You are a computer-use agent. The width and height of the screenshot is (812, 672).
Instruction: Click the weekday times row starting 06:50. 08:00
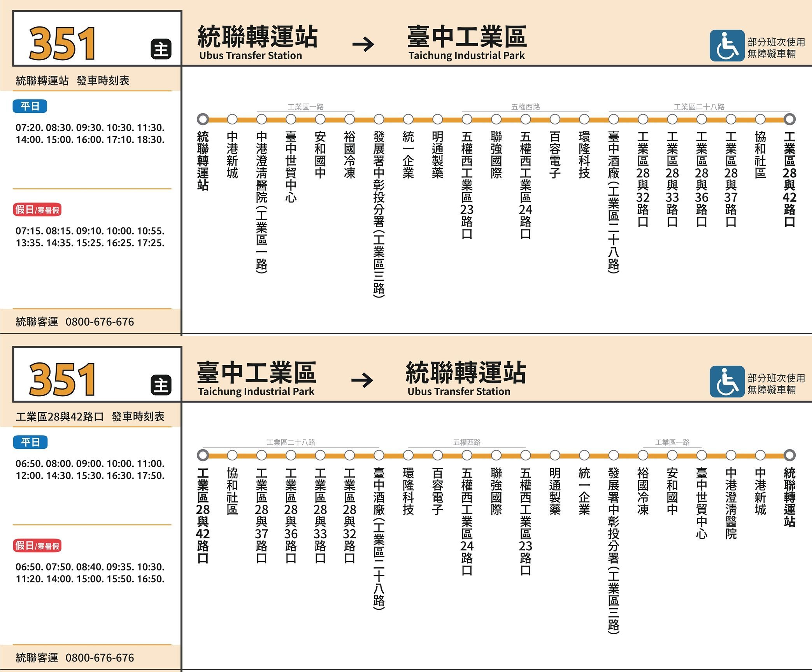pyautogui.click(x=90, y=464)
